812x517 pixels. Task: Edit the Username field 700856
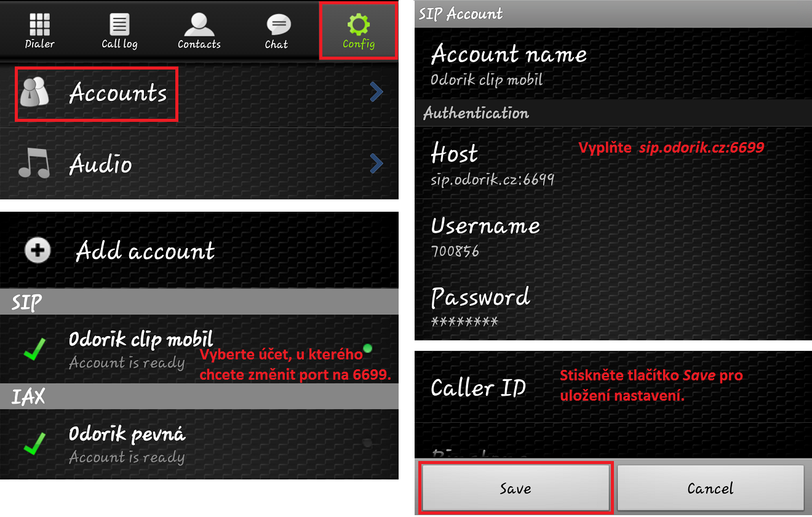(x=455, y=251)
